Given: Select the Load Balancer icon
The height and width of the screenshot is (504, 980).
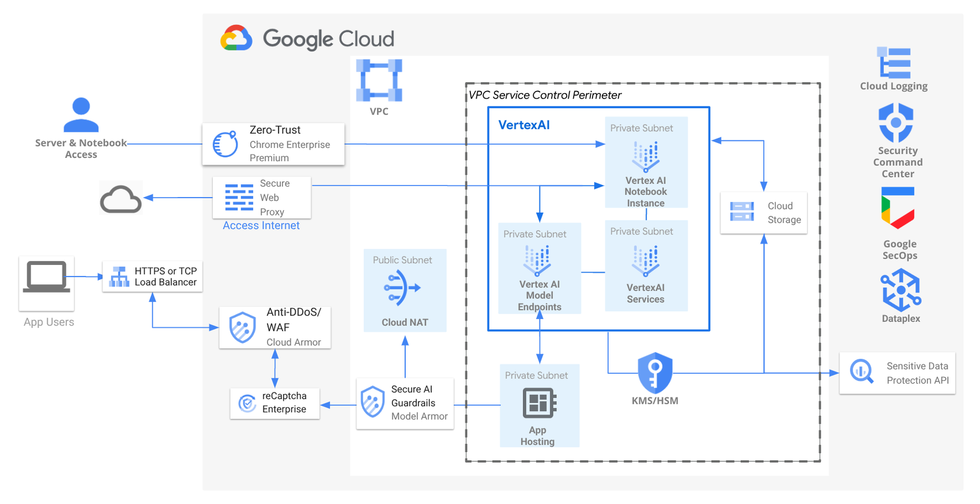Looking at the screenshot, I should pos(119,276).
